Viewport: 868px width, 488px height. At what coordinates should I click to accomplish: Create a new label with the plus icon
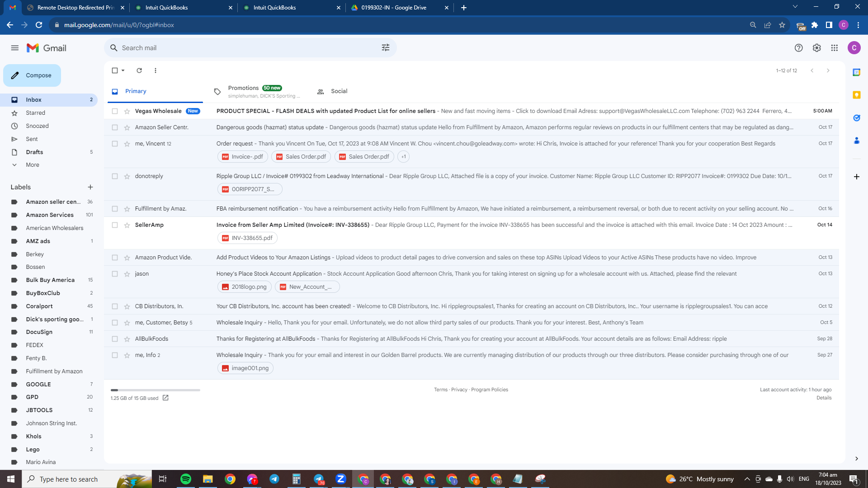(x=90, y=187)
